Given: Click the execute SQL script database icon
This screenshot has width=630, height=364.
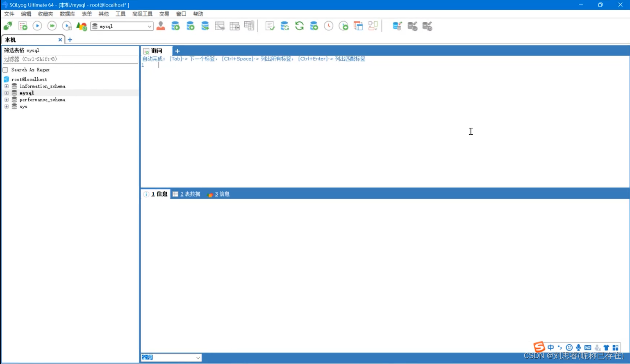Looking at the screenshot, I should point(205,26).
